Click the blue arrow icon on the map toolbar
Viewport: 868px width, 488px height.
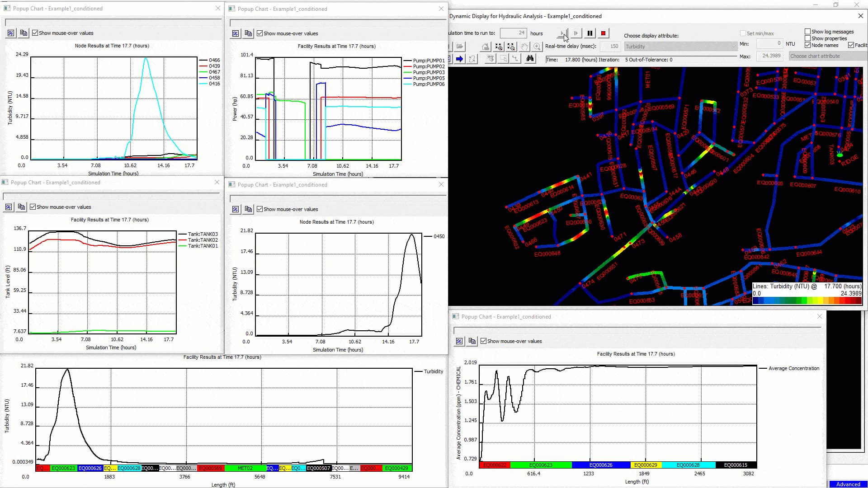click(459, 59)
